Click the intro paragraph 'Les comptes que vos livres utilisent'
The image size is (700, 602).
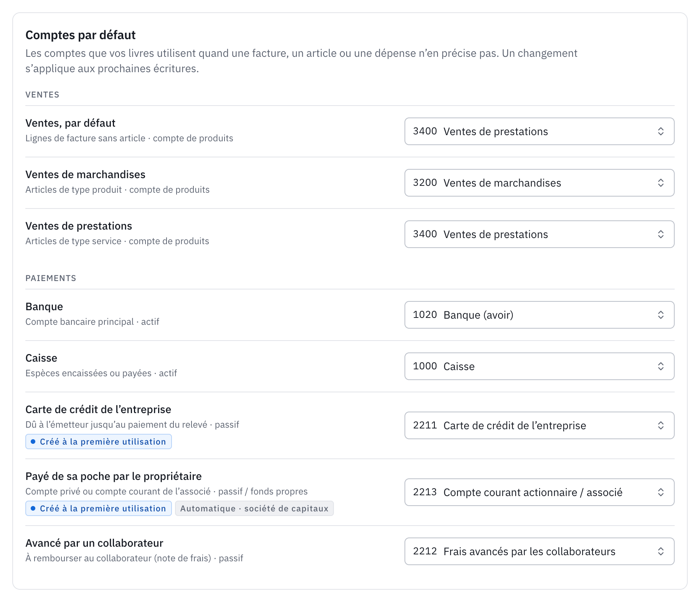click(301, 61)
